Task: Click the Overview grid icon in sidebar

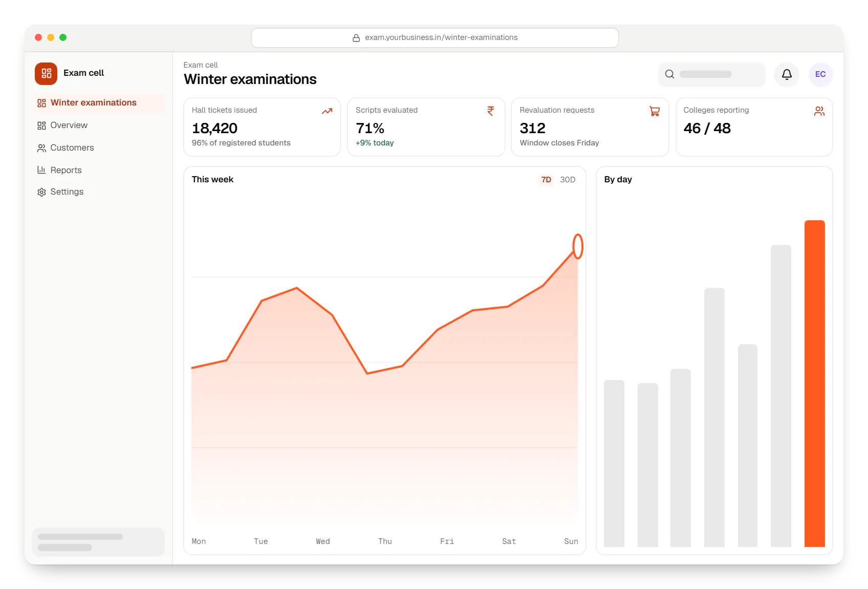Action: [x=41, y=125]
